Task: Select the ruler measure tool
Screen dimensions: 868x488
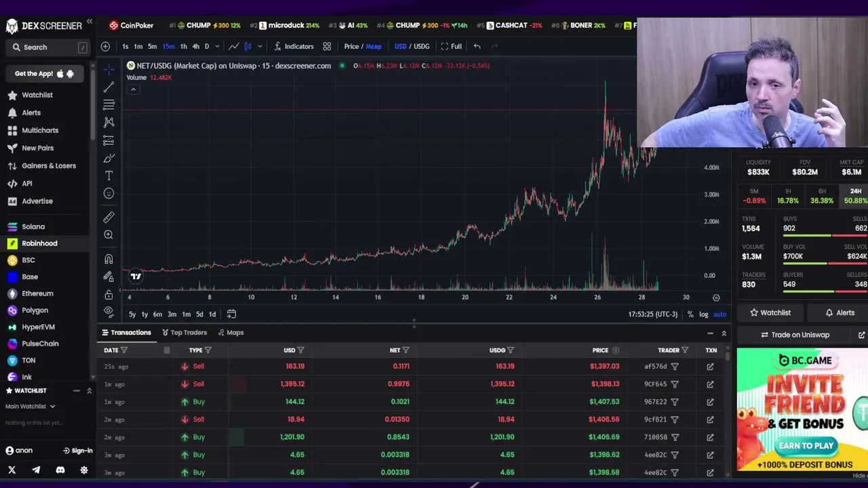Action: click(108, 217)
